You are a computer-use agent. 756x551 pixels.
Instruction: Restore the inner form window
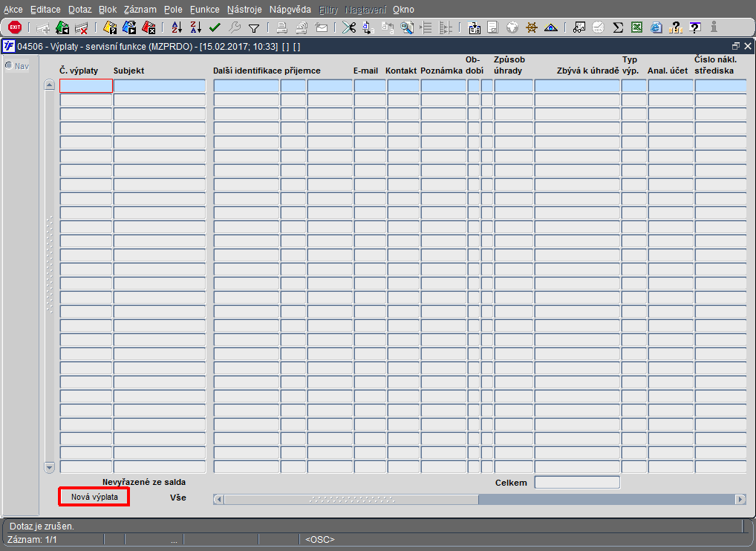(x=735, y=46)
